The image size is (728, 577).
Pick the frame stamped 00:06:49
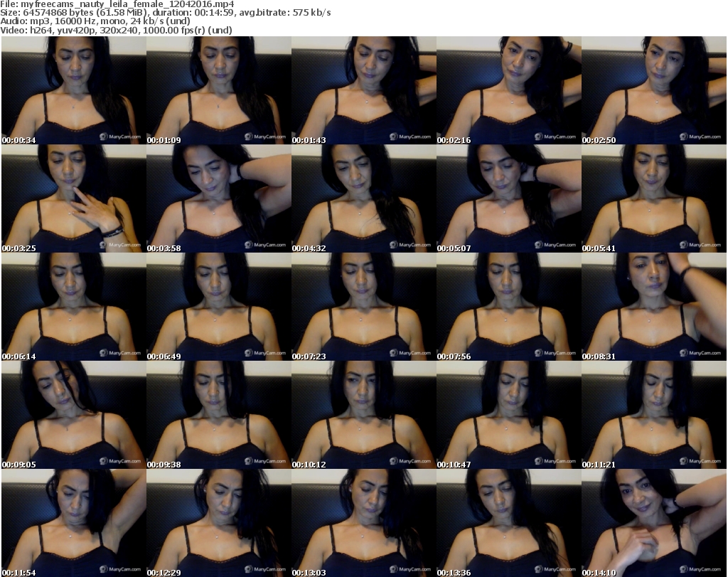point(219,307)
